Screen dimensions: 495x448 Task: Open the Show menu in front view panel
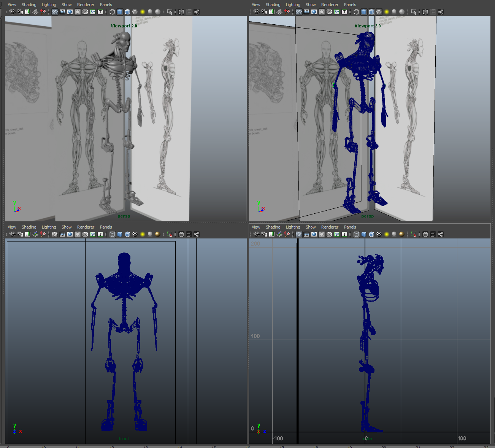tap(67, 227)
